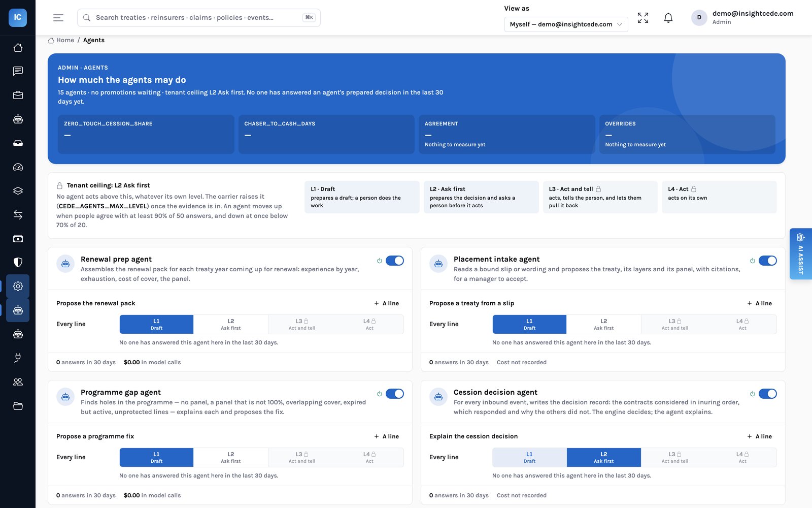Open the settings gear sidebar icon
The image size is (812, 508).
point(18,287)
